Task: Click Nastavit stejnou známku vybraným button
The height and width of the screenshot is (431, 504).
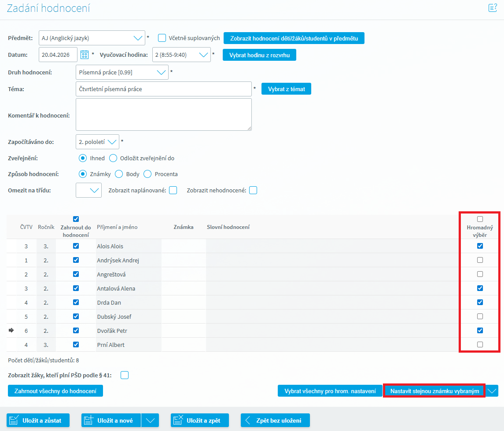Action: (434, 391)
